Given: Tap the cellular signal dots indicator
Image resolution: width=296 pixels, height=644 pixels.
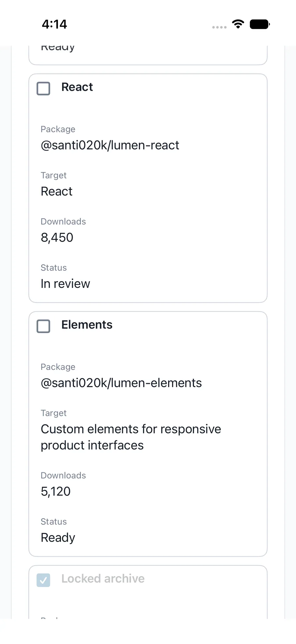Looking at the screenshot, I should coord(219,27).
